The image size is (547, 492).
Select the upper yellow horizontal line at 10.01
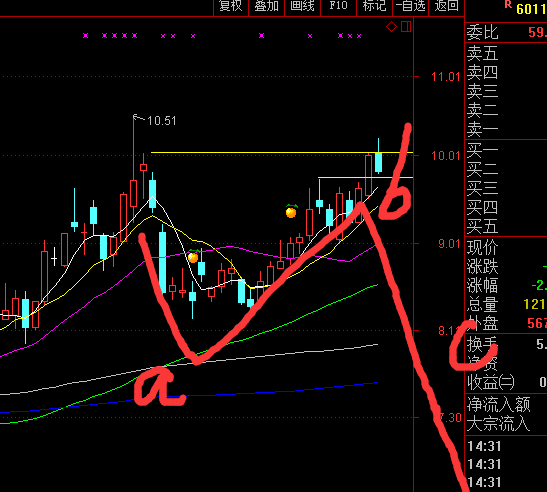[x=282, y=153]
